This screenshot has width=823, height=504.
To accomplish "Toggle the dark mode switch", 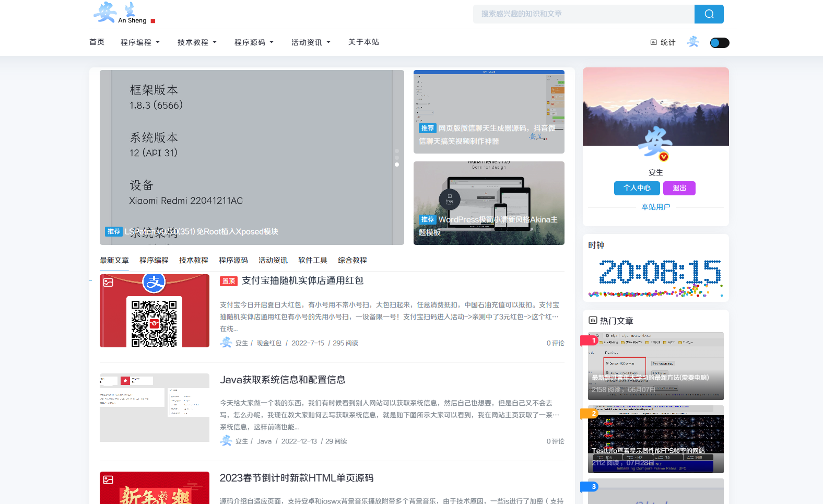I will [x=720, y=43].
